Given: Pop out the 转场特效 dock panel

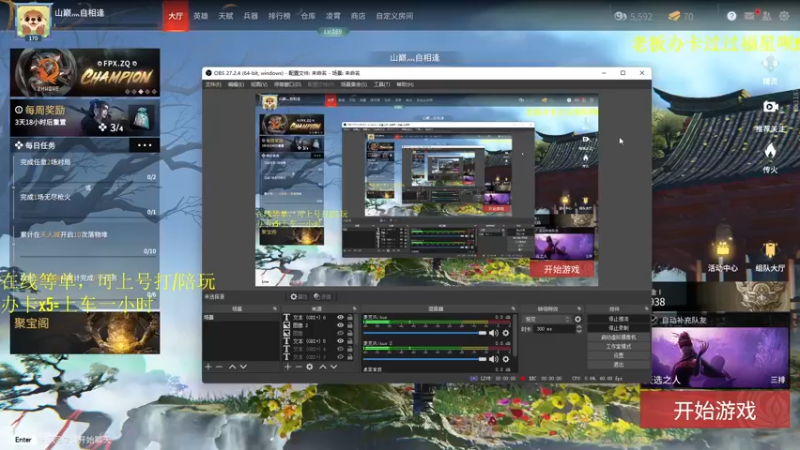Looking at the screenshot, I should 579,309.
